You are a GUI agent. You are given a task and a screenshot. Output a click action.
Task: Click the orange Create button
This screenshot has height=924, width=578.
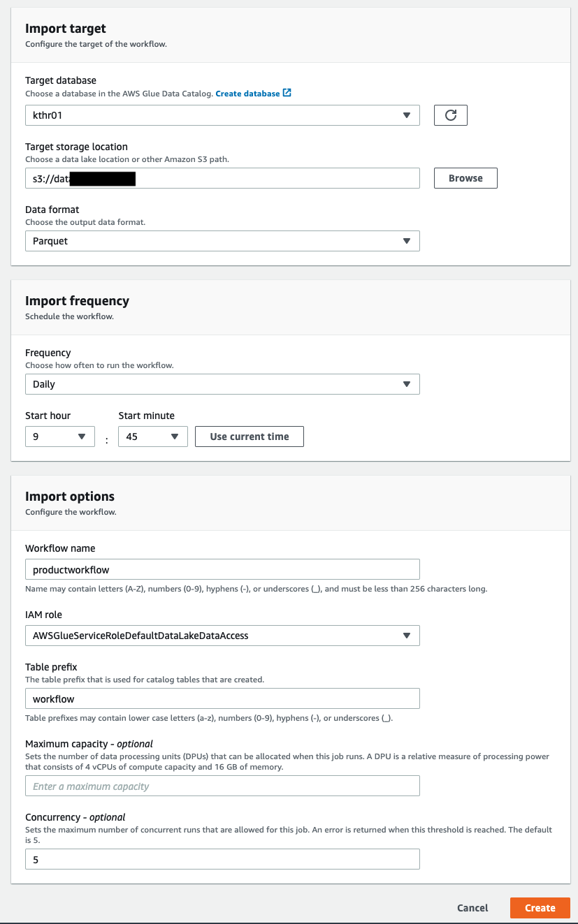[x=540, y=907]
